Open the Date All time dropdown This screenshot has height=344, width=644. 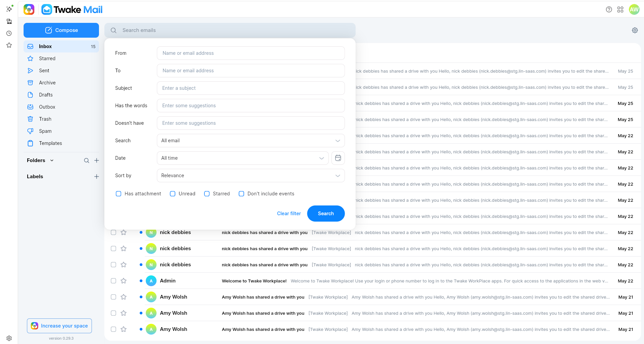click(x=243, y=158)
